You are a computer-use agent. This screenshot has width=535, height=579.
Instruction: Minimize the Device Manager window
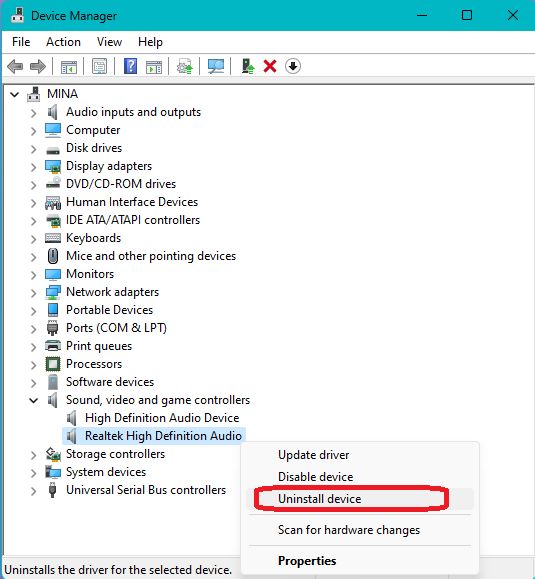[x=422, y=16]
